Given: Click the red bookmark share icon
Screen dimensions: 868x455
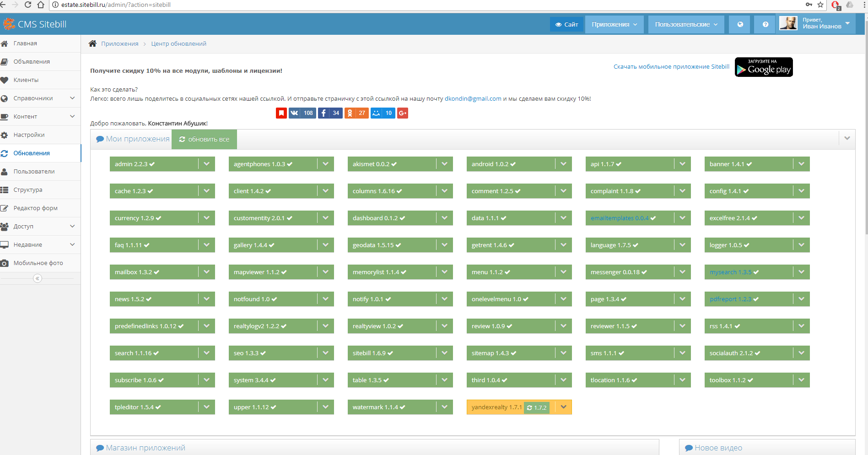Looking at the screenshot, I should 281,113.
